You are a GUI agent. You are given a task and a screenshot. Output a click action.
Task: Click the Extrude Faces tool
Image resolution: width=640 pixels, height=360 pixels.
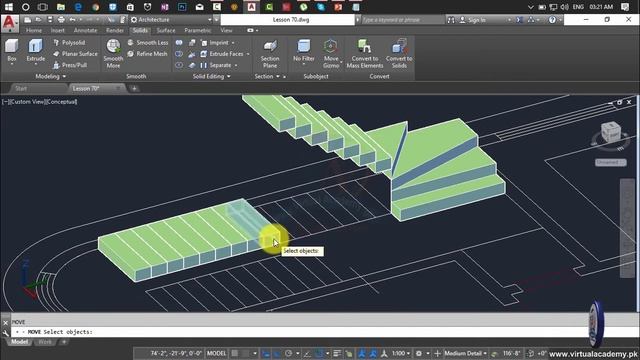pos(222,54)
